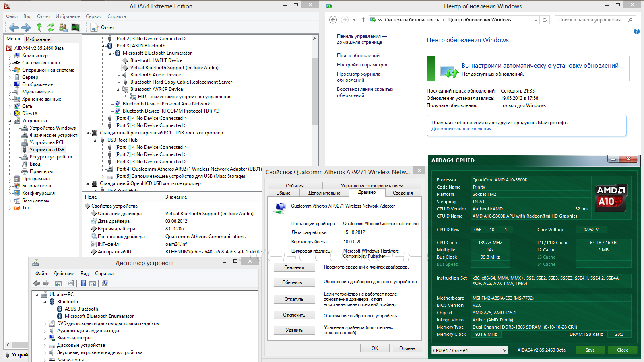Image resolution: width=644 pixels, height=362 pixels.
Task: Switch to Сведения tab in adapter properties
Action: (x=402, y=193)
